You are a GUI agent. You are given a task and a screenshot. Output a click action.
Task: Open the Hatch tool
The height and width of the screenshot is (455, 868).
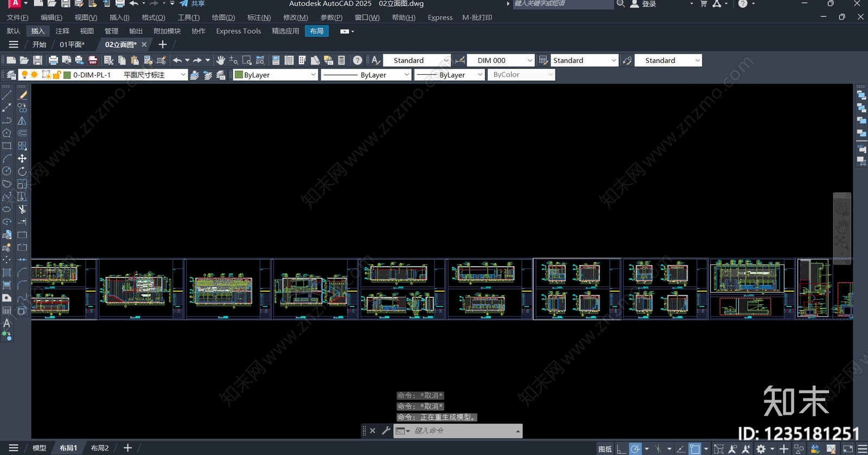coord(7,273)
